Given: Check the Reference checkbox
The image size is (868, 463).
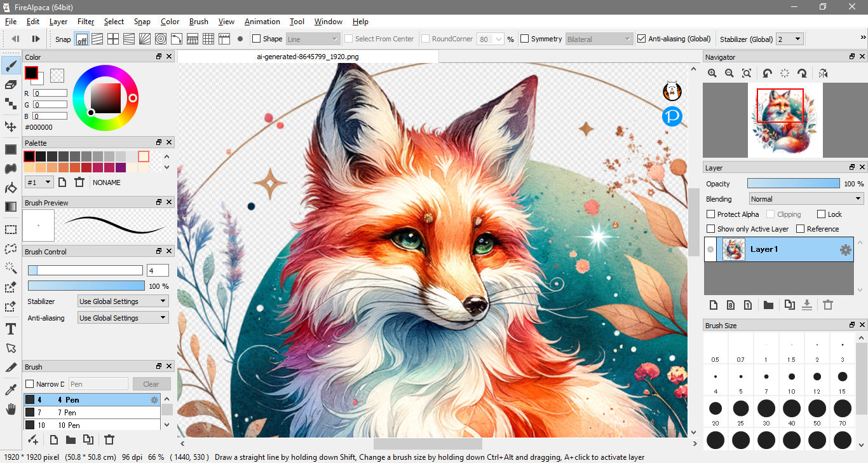Looking at the screenshot, I should (x=801, y=229).
